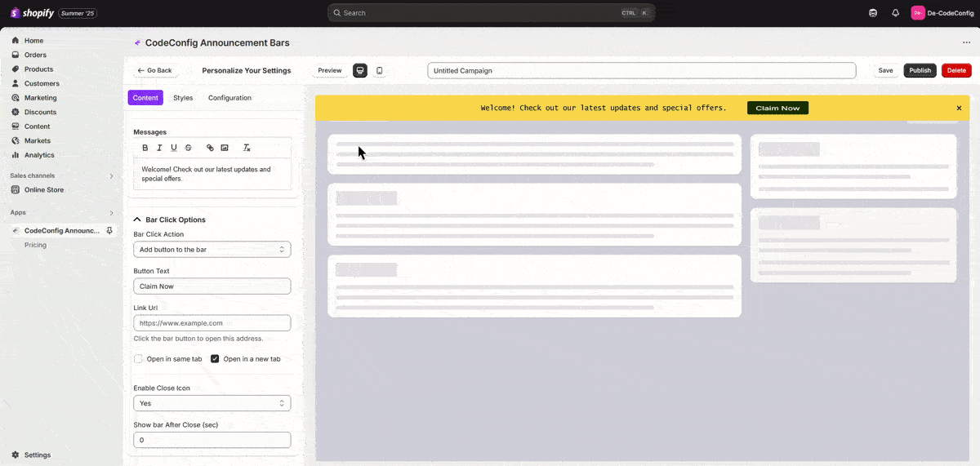Click the Shopify logo
Screen dimensions: 980x466
pos(32,13)
